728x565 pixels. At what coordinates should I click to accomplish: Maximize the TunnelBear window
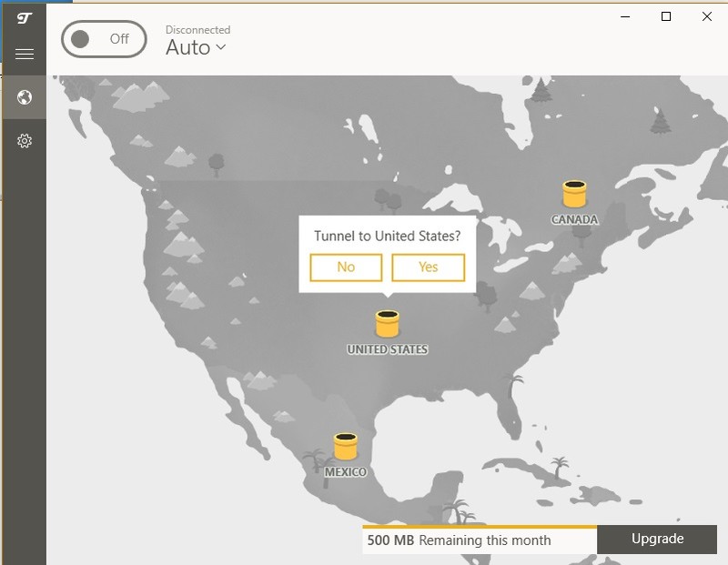(666, 16)
